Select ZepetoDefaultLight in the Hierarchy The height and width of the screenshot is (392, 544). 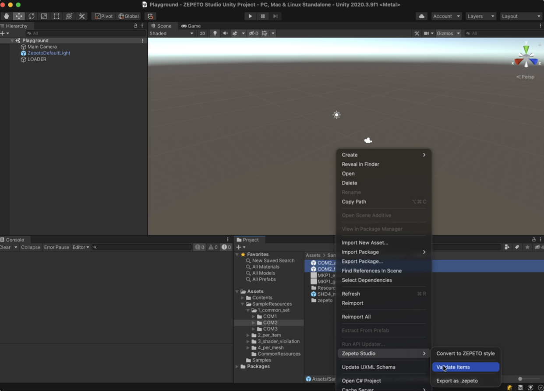coord(49,53)
